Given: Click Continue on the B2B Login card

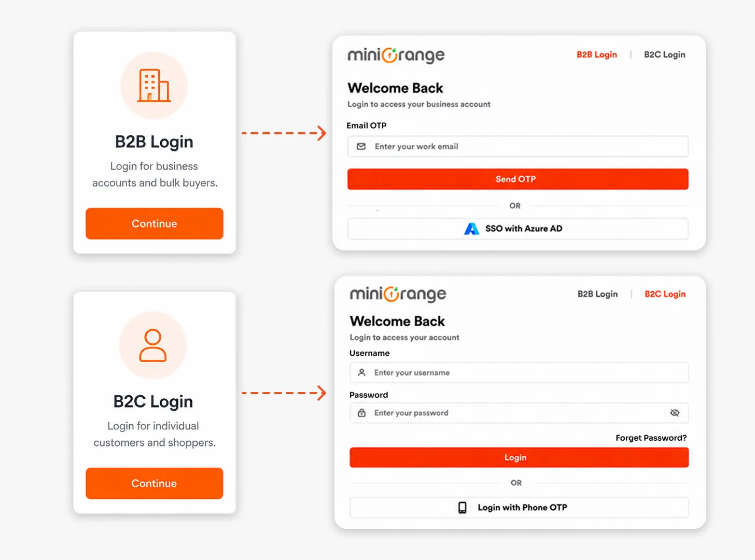Looking at the screenshot, I should tap(155, 223).
